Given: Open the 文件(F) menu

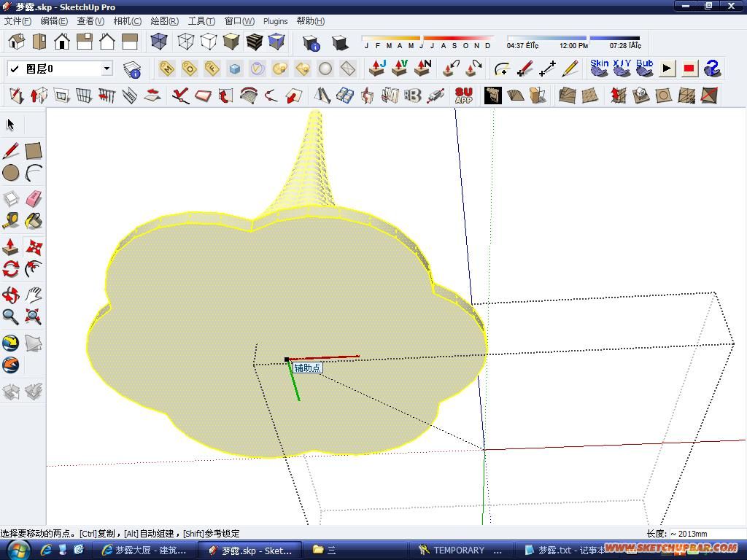Looking at the screenshot, I should [x=18, y=21].
